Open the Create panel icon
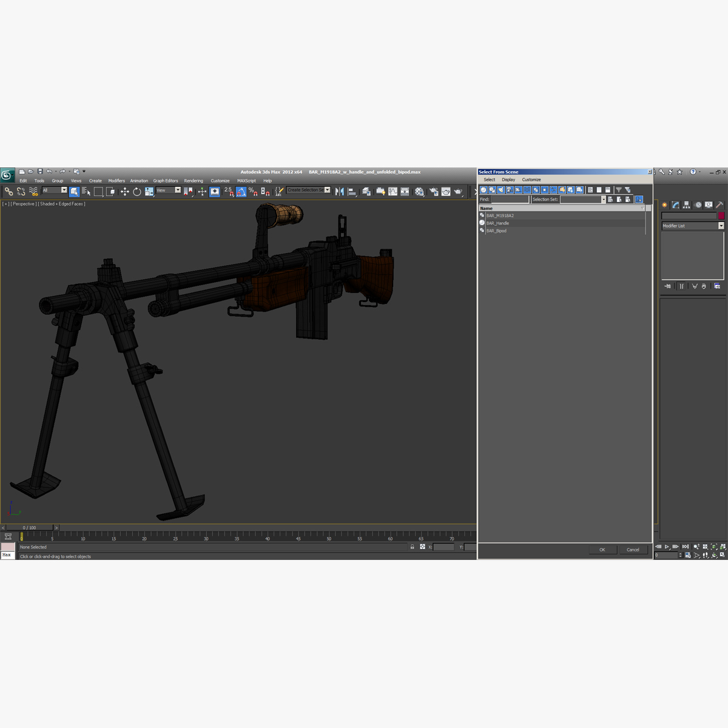The image size is (728, 728). pyautogui.click(x=664, y=204)
